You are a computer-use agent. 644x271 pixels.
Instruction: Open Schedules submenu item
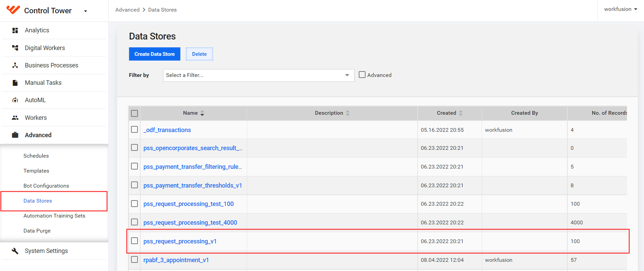[36, 156]
